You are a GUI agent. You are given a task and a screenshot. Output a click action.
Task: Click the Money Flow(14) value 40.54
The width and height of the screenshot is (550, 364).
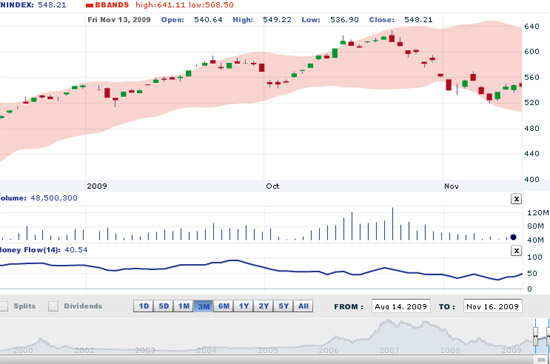coord(76,250)
